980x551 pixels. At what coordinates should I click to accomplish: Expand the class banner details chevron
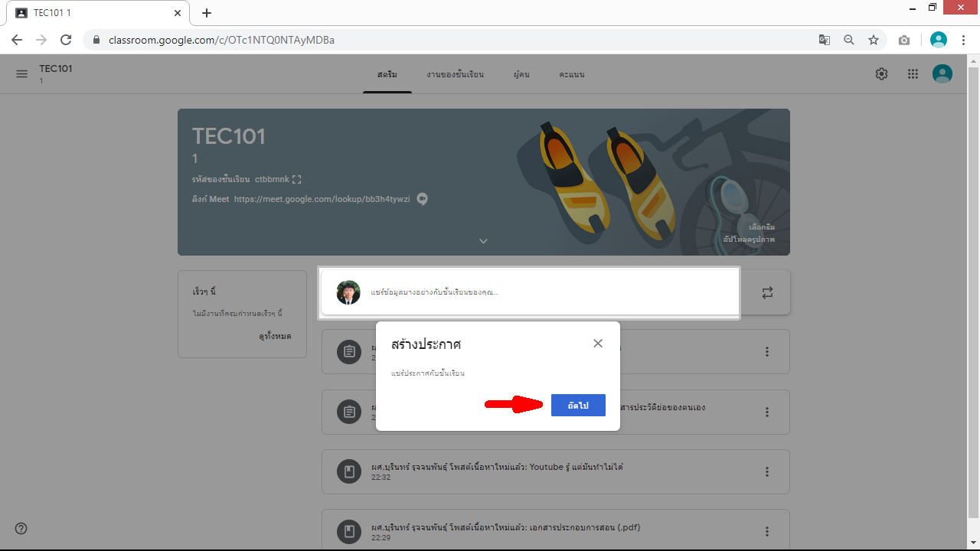point(483,241)
